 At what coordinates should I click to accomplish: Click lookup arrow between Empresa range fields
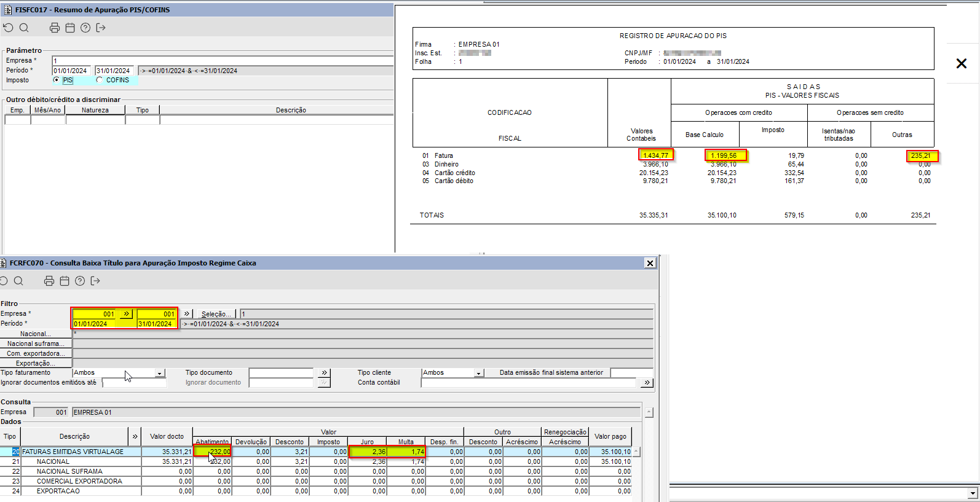(x=126, y=314)
